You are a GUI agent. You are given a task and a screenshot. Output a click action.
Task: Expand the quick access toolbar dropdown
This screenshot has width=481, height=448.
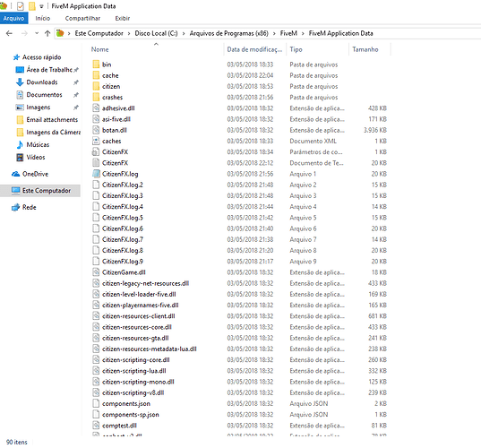[x=41, y=6]
